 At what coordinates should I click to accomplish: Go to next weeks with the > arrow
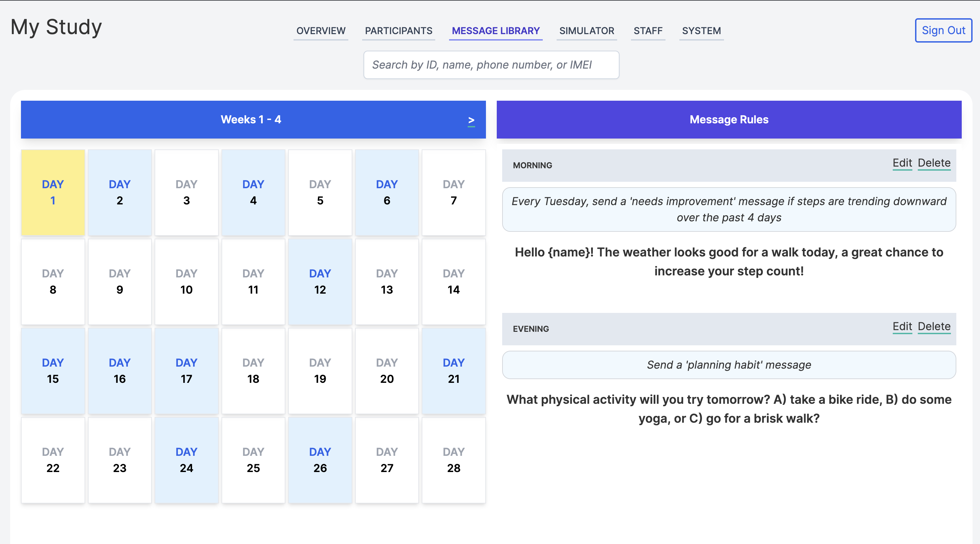[x=471, y=120]
